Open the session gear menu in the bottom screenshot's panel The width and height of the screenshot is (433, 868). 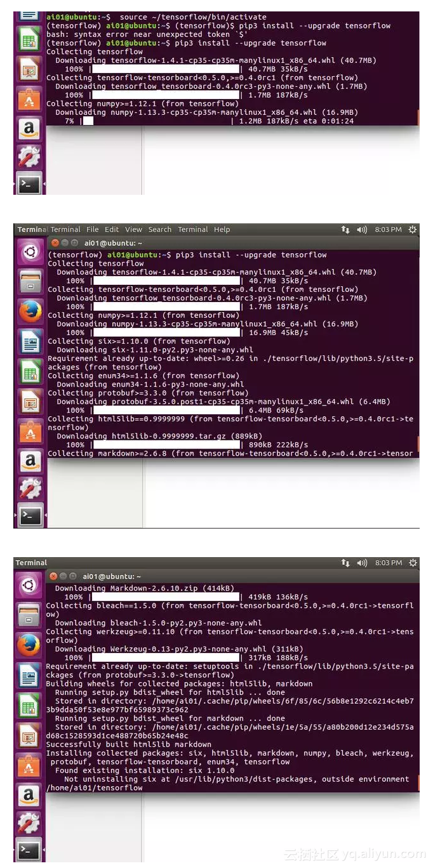413,563
